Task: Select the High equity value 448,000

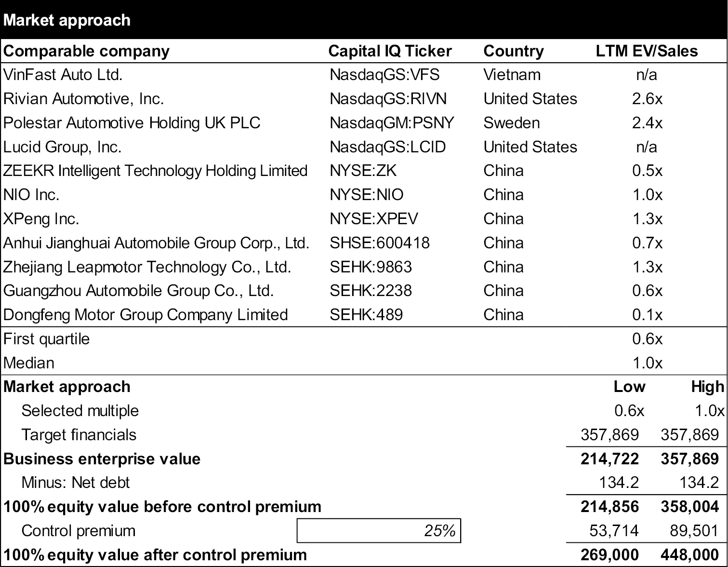Action: point(689,555)
